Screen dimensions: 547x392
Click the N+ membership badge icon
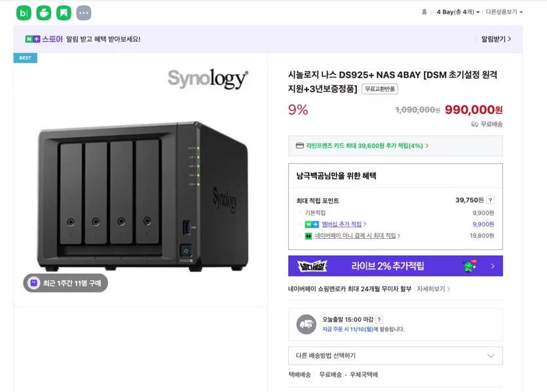pyautogui.click(x=312, y=224)
